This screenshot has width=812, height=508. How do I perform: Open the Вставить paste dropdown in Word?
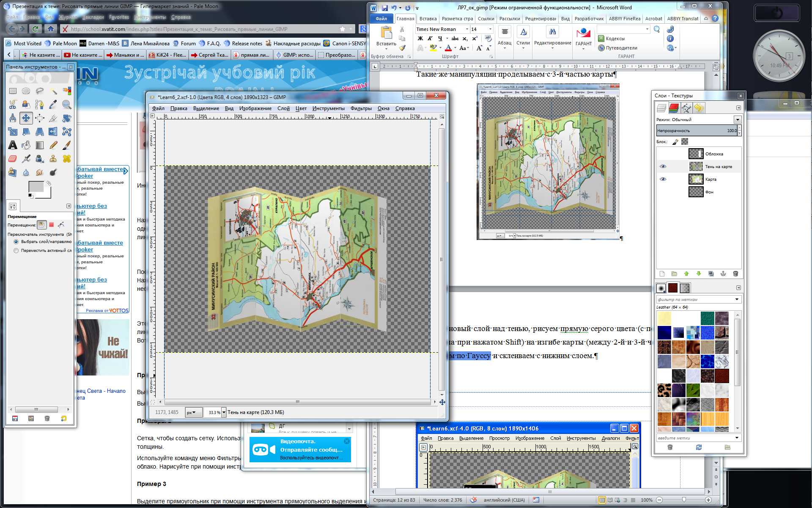point(386,46)
